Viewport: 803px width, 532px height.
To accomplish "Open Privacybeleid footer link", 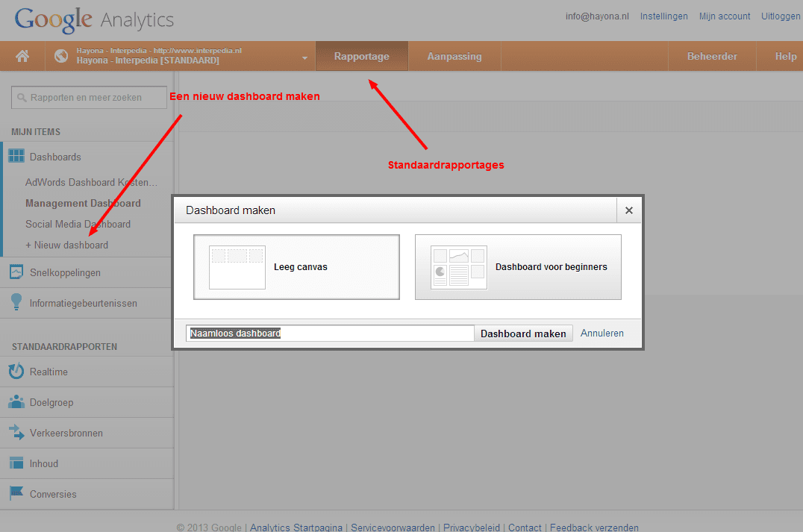I will pyautogui.click(x=472, y=527).
